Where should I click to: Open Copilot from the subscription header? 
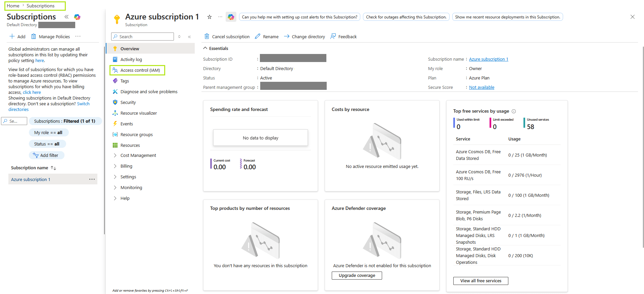pyautogui.click(x=231, y=17)
